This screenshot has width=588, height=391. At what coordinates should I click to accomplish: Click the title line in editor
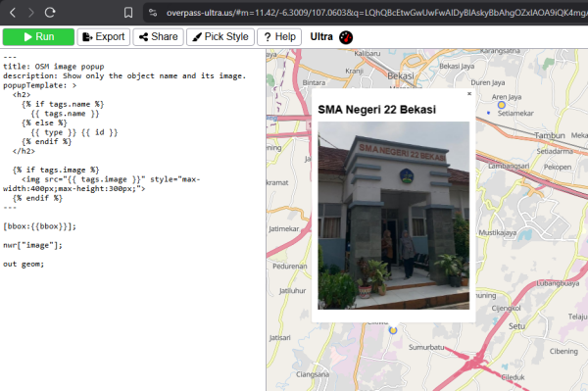(54, 67)
